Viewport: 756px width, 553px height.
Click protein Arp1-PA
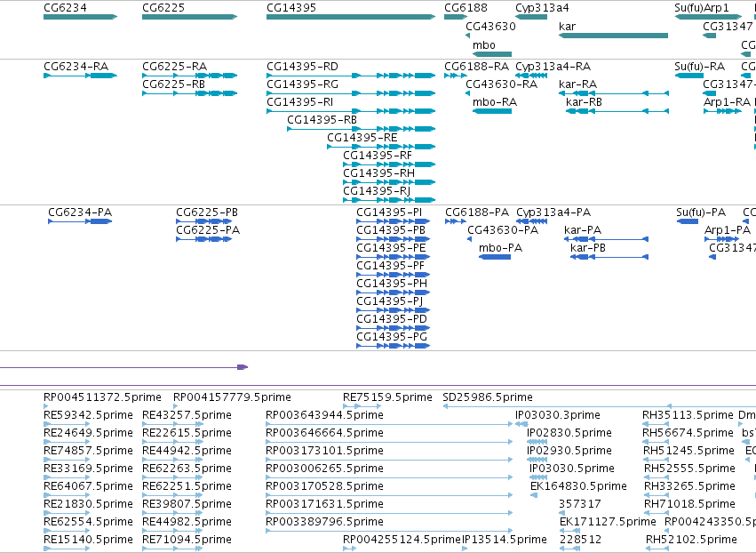pyautogui.click(x=728, y=230)
